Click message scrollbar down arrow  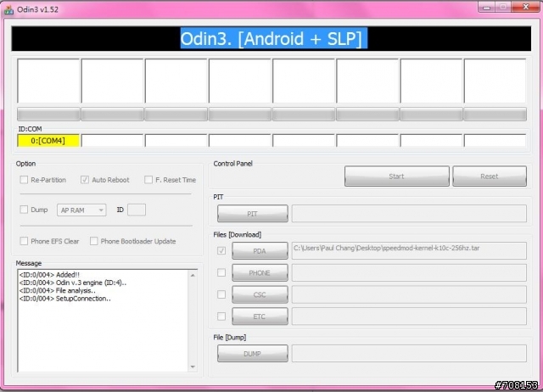click(x=193, y=367)
